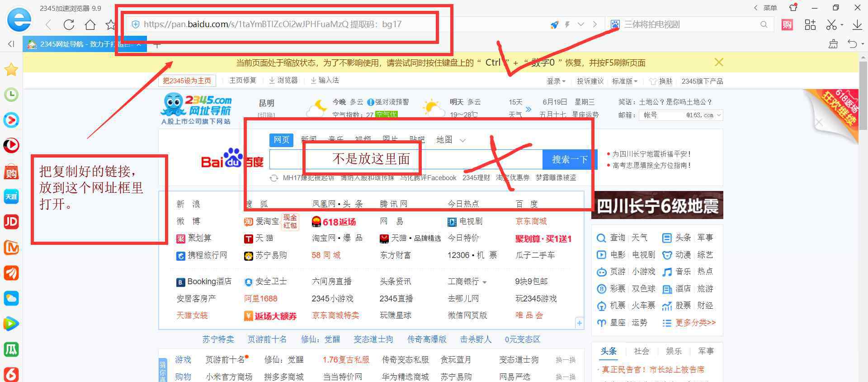This screenshot has width=868, height=382.
Task: Click the rocket accelerate icon in address bar
Action: (x=554, y=24)
